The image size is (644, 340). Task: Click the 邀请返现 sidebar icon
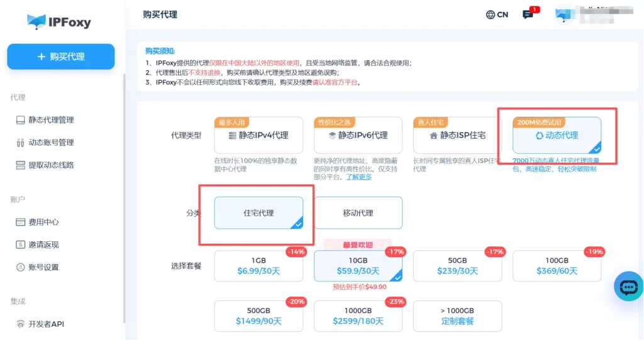coord(21,244)
